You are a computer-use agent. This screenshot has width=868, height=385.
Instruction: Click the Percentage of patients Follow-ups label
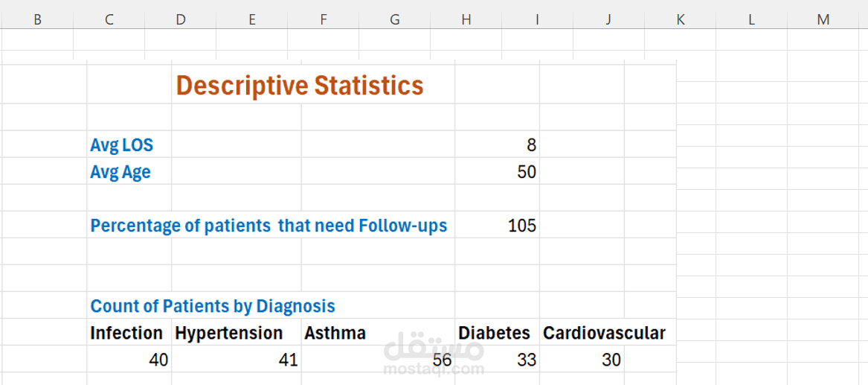click(x=269, y=226)
